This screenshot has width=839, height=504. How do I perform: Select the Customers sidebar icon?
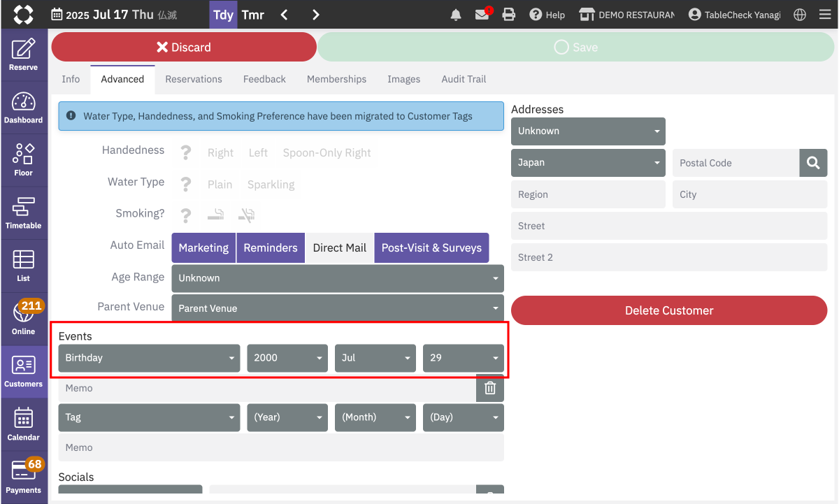(x=23, y=371)
